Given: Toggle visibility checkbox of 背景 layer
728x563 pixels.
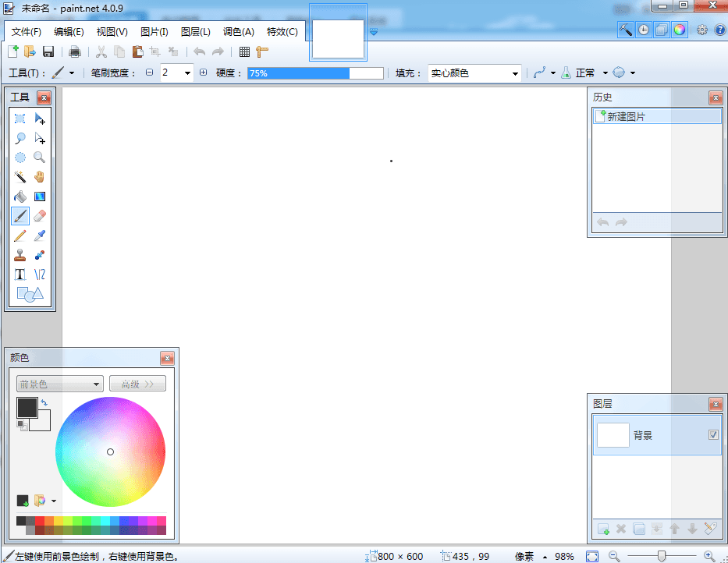Looking at the screenshot, I should click(713, 435).
